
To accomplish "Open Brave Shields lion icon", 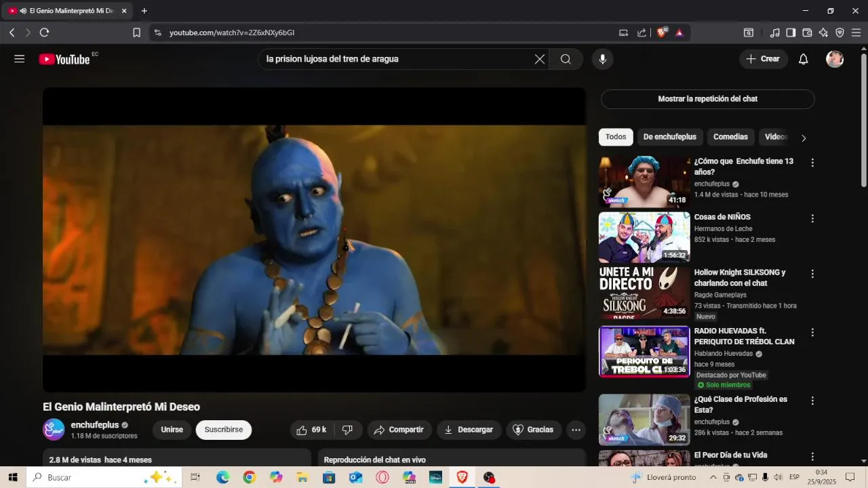I will (662, 33).
